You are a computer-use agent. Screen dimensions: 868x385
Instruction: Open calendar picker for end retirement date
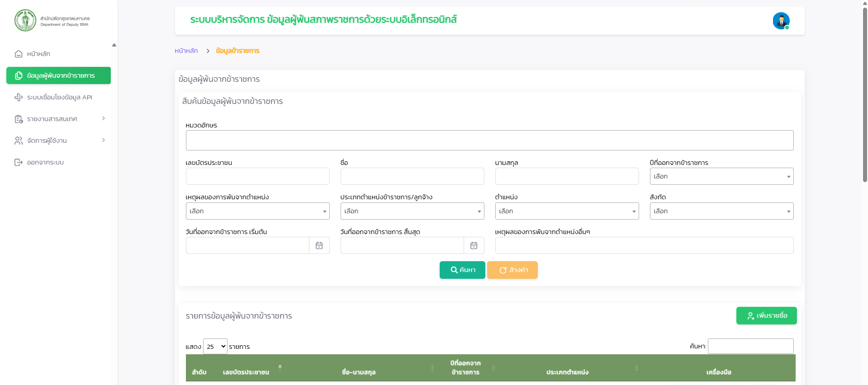[474, 245]
